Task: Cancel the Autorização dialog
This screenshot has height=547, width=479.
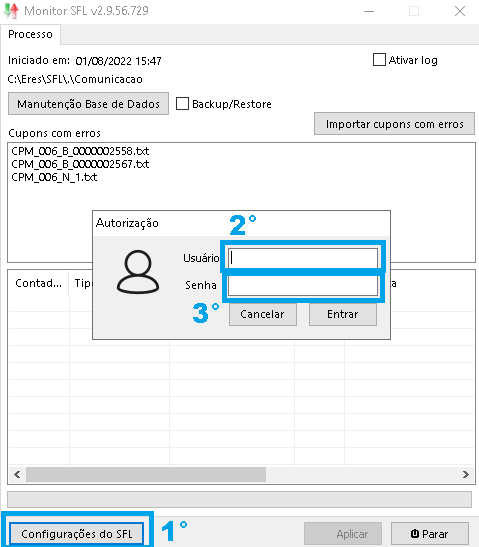Action: coord(263,314)
